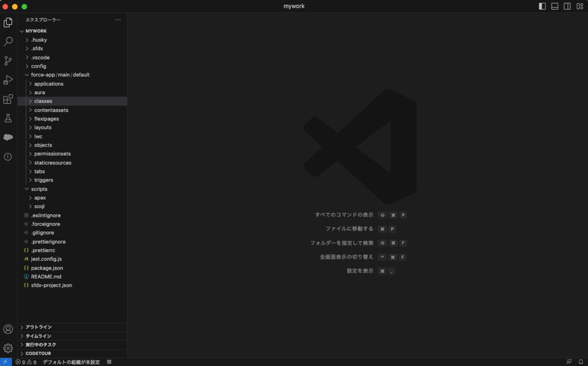
Task: Open the Salesforce Org Browser cloud icon
Action: click(8, 137)
